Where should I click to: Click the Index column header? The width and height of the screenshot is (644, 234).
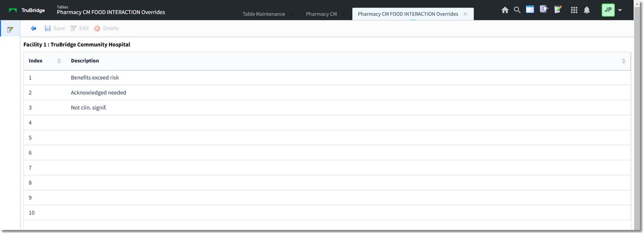point(36,61)
